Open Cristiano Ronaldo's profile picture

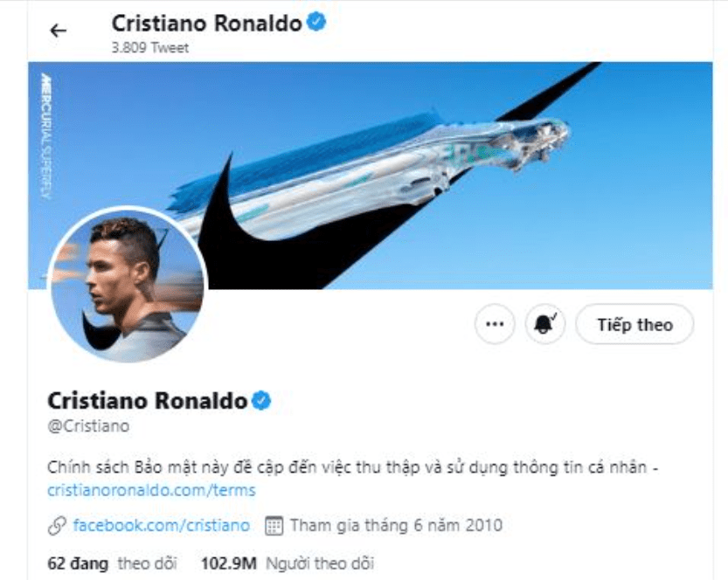(128, 285)
